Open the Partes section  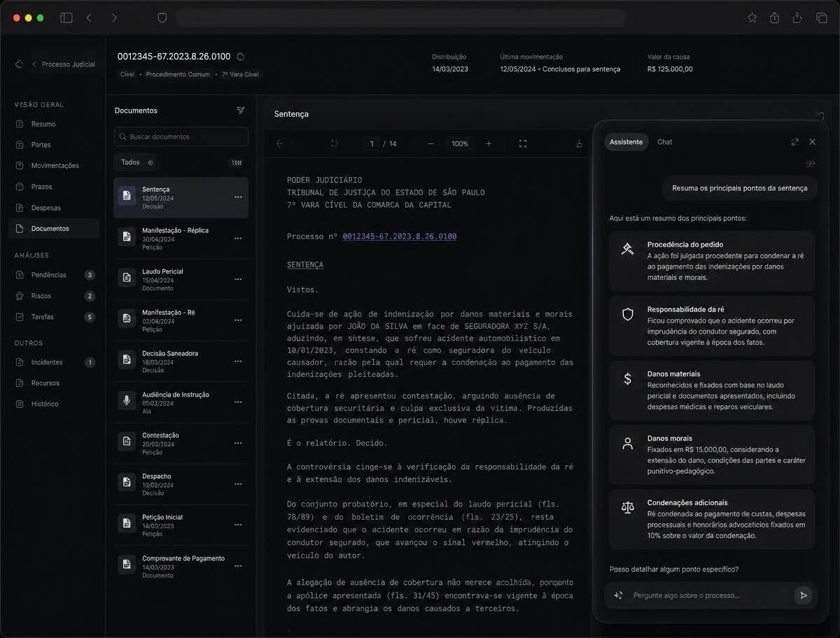tap(53, 145)
